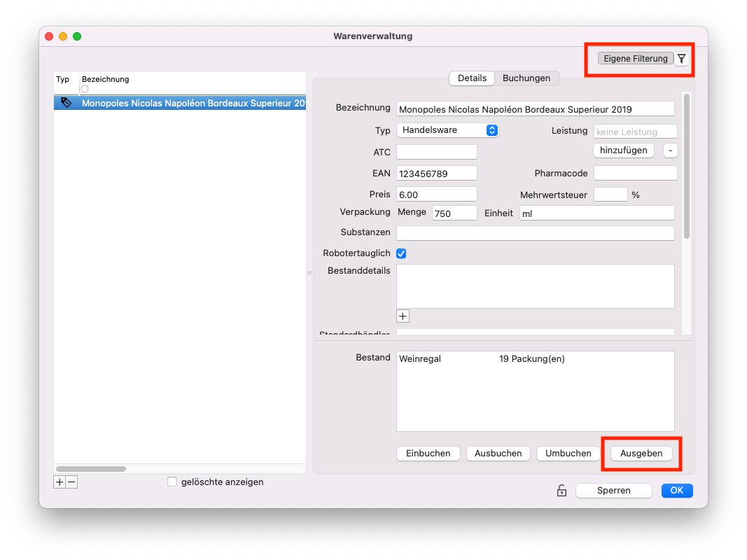This screenshot has width=747, height=560.
Task: Click the Ausgeben button
Action: pos(641,454)
